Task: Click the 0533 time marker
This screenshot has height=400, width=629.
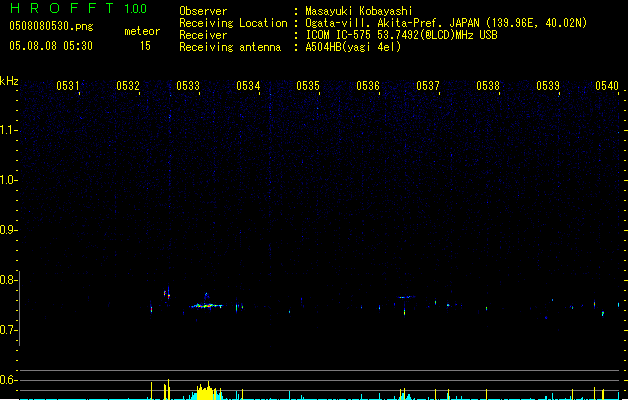Action: point(188,86)
